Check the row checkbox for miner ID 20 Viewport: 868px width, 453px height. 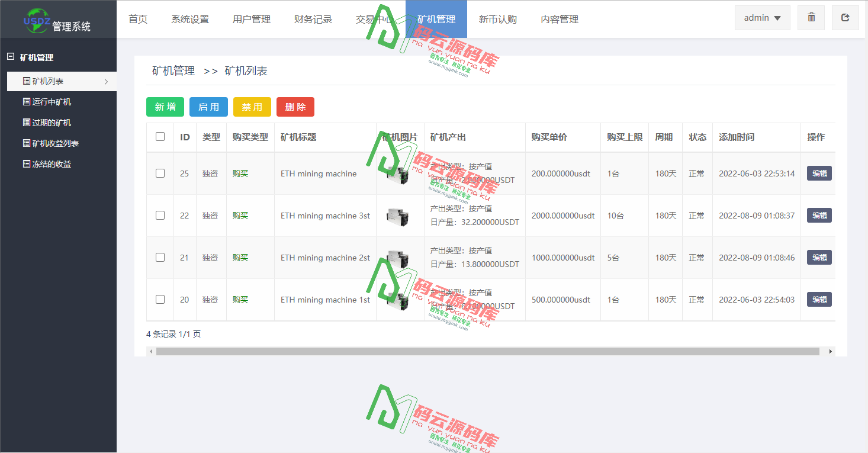159,299
